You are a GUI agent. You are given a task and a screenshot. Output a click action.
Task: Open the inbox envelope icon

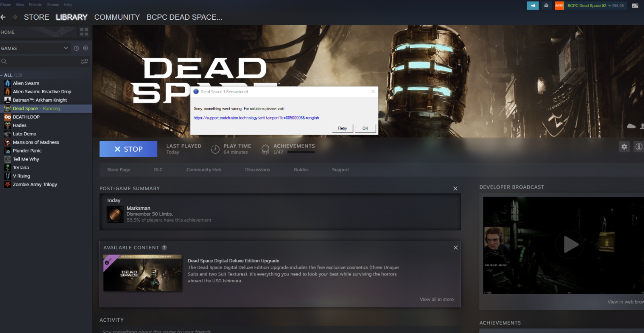(546, 6)
